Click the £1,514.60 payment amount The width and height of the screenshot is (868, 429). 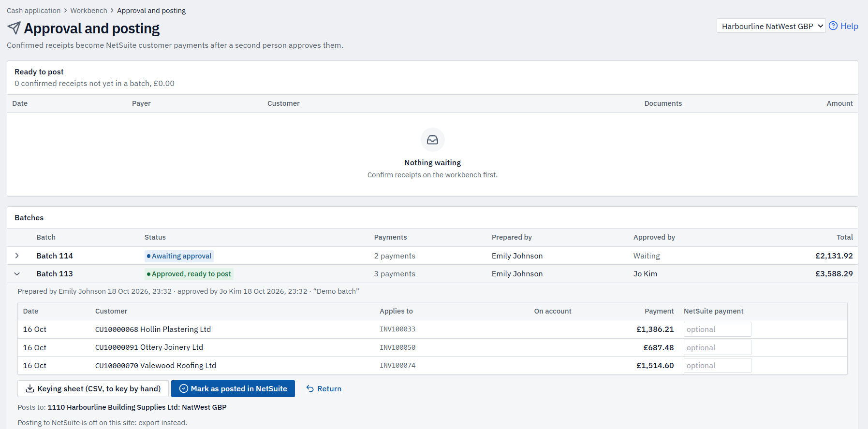tap(655, 366)
